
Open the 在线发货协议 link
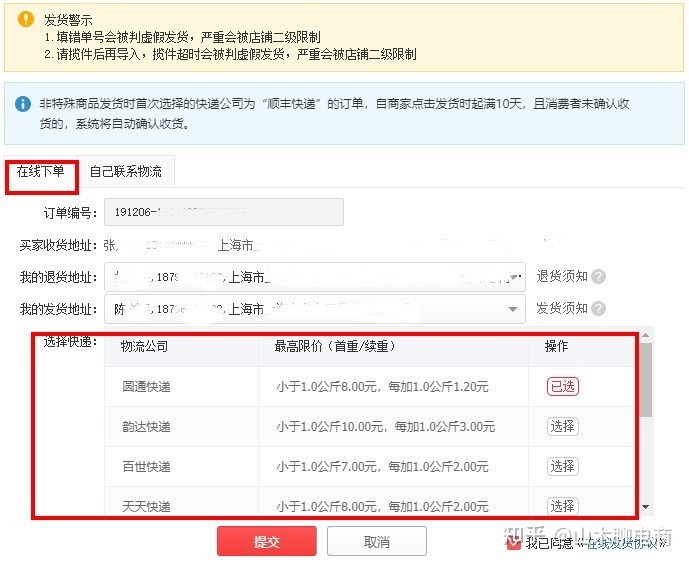(626, 542)
